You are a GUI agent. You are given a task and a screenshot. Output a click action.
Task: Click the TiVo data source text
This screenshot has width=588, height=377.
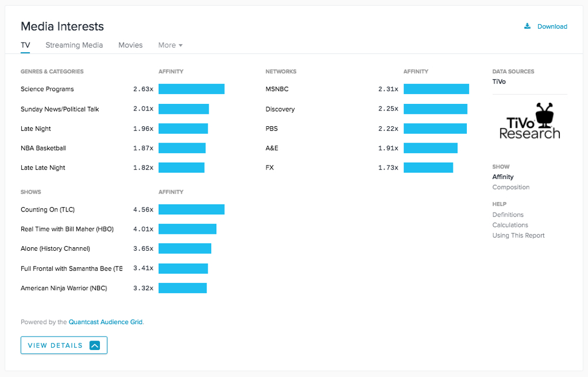(x=499, y=82)
